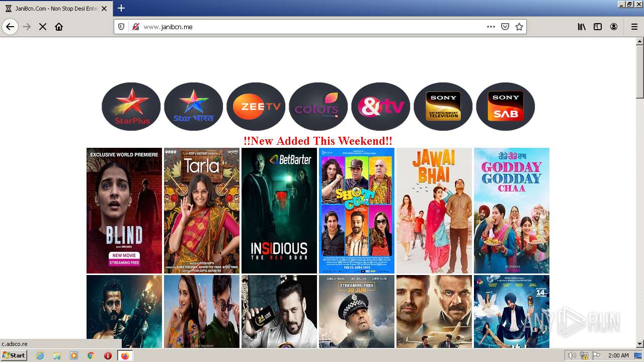Open the Streaming Free 30 Jun poster

[x=357, y=311]
